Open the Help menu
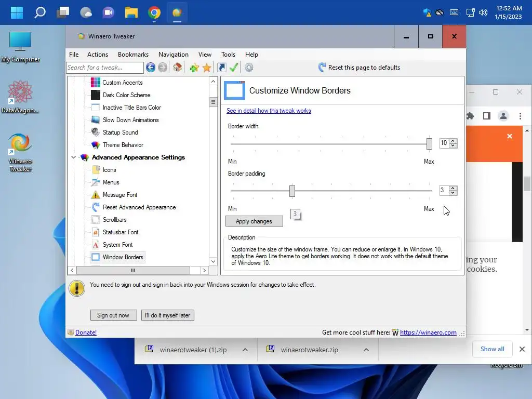532x399 pixels. pyautogui.click(x=251, y=54)
